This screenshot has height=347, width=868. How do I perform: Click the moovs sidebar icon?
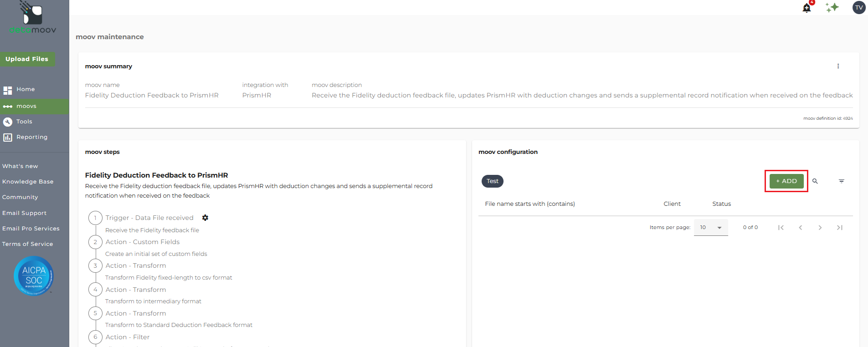point(8,107)
